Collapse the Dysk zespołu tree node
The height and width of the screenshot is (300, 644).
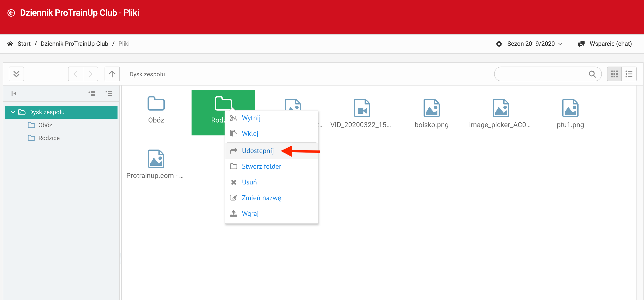13,112
